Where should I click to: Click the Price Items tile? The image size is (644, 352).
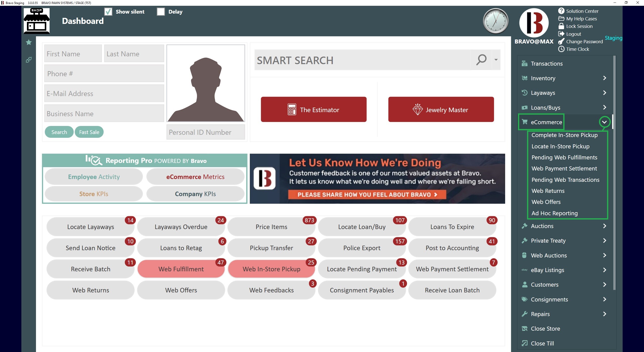(271, 227)
